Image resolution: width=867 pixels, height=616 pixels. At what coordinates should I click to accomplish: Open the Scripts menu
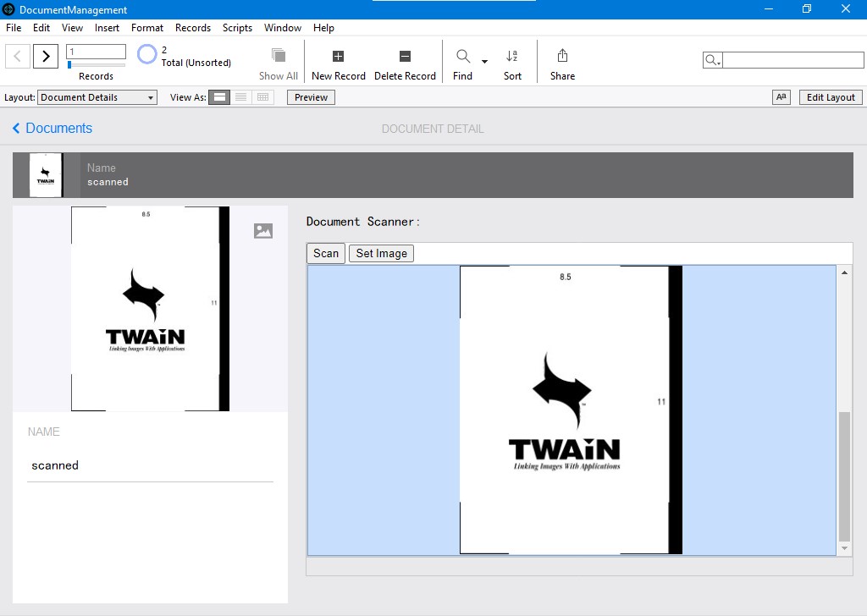tap(237, 28)
